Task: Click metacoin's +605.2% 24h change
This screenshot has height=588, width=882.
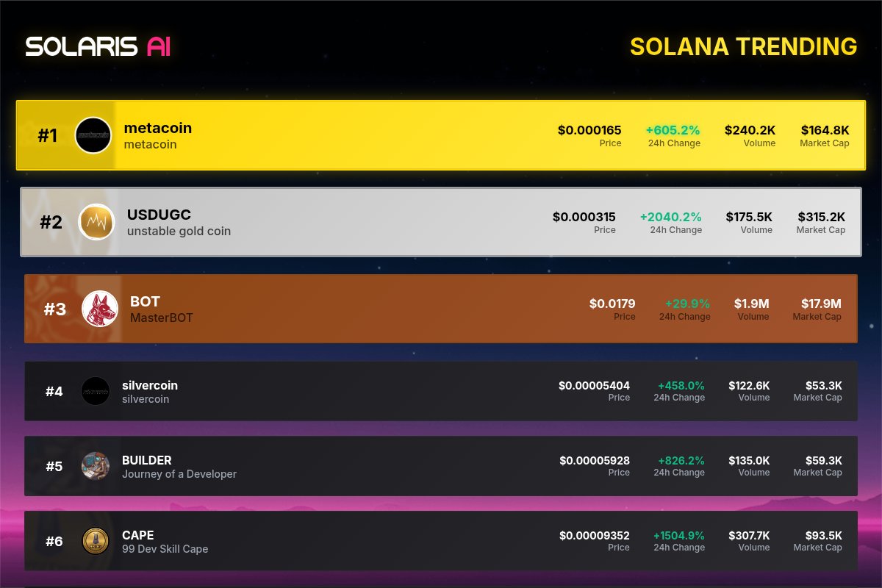Action: [673, 130]
